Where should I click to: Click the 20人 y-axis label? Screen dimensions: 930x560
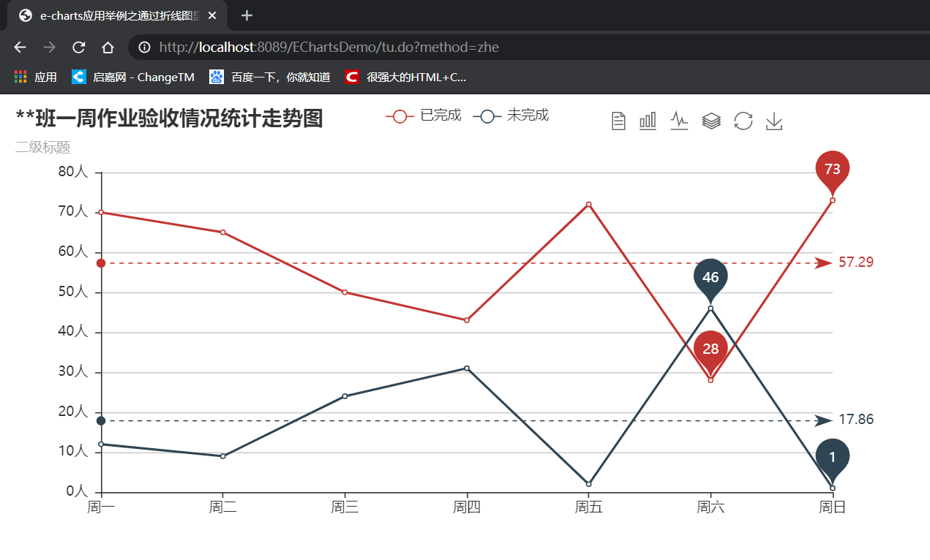click(73, 412)
